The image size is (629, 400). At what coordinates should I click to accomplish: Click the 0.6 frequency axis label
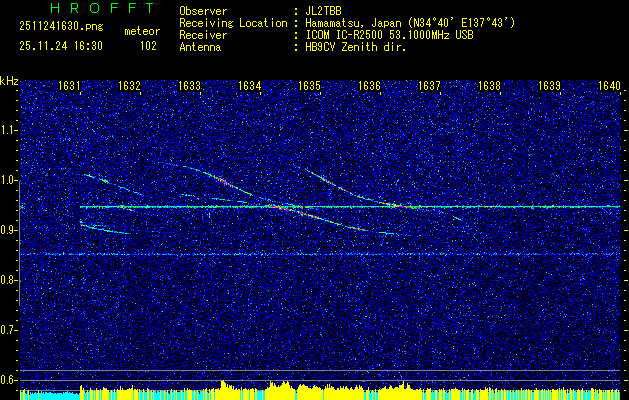click(x=9, y=380)
